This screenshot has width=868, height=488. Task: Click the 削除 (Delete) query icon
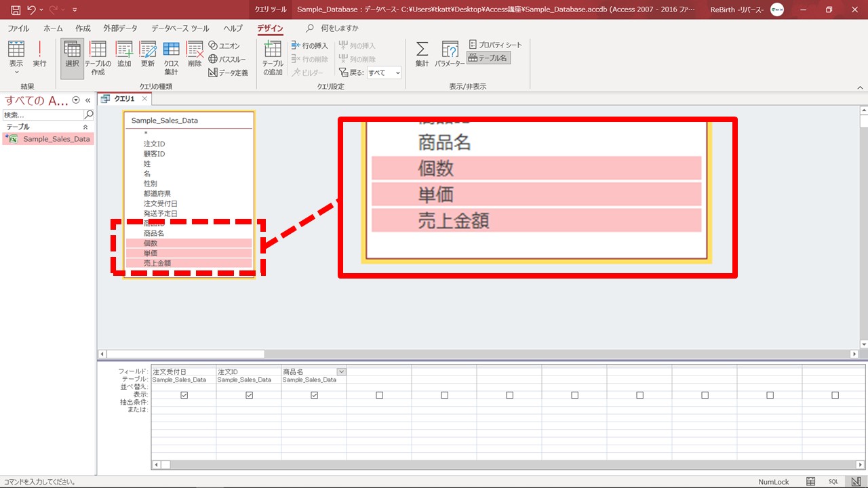point(195,54)
